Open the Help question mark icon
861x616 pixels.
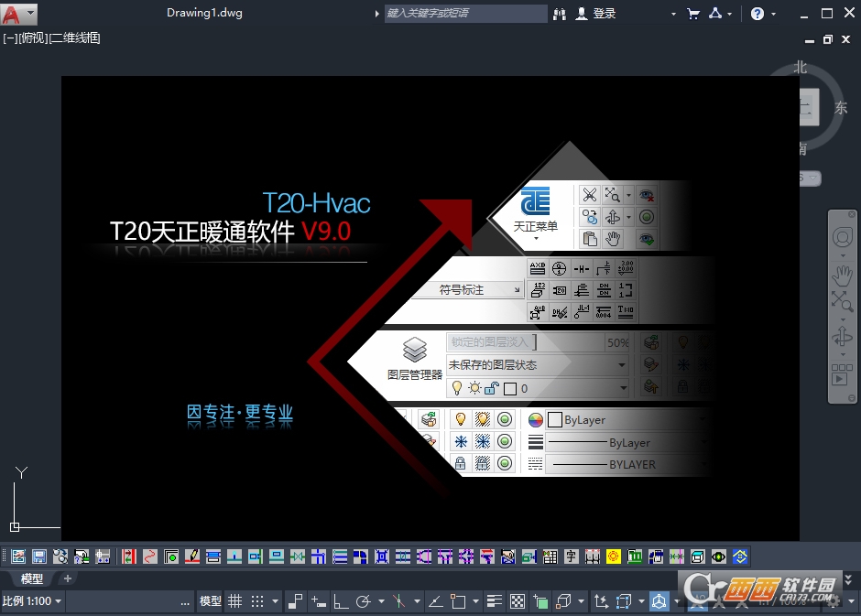(757, 14)
